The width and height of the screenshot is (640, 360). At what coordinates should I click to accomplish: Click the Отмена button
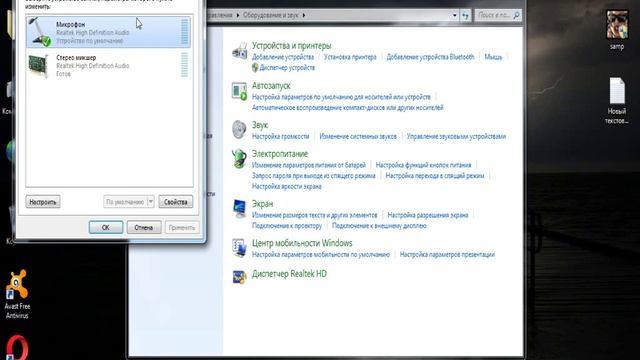point(144,227)
